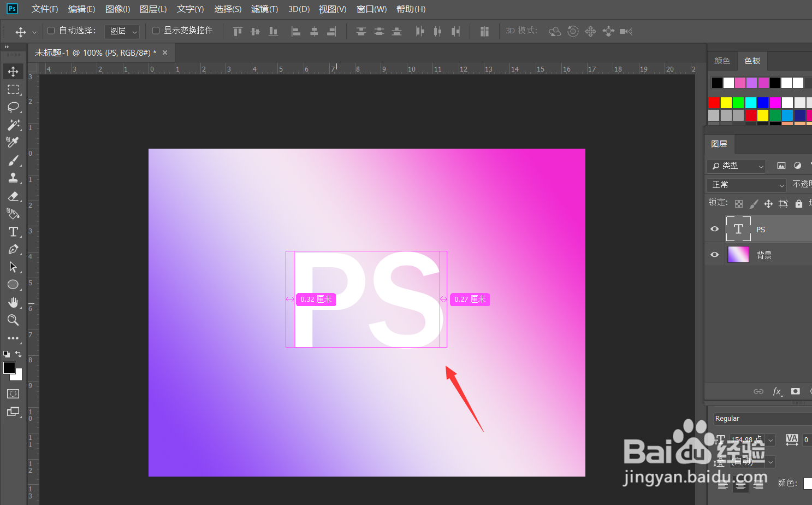
Task: Align vertical centers in options bar
Action: click(x=255, y=31)
